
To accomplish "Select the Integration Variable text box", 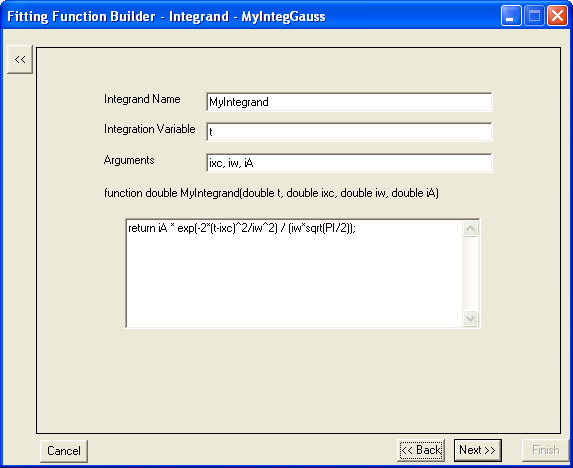I will 349,132.
